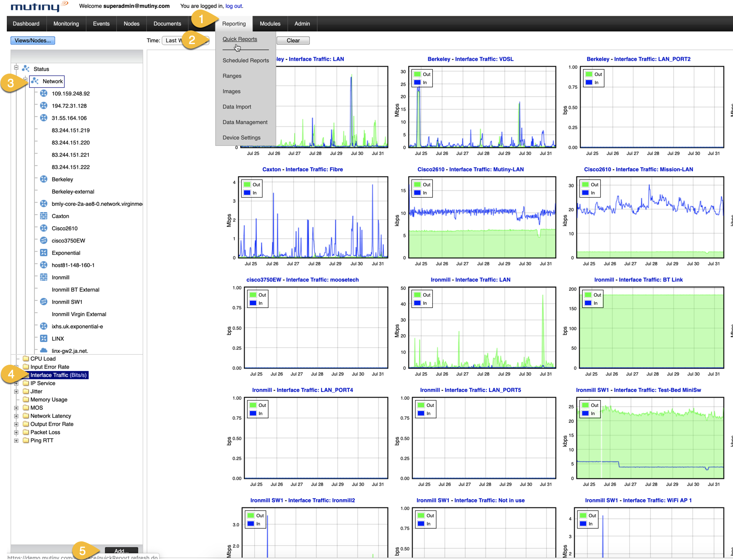This screenshot has width=733, height=560.
Task: Click the router icon beside 109.159.248.92
Action: [x=44, y=94]
